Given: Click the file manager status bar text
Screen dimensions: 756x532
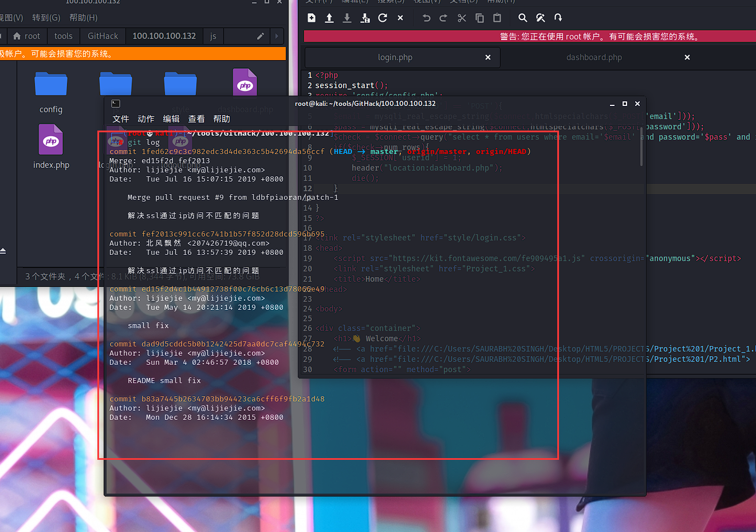Looking at the screenshot, I should [142, 277].
